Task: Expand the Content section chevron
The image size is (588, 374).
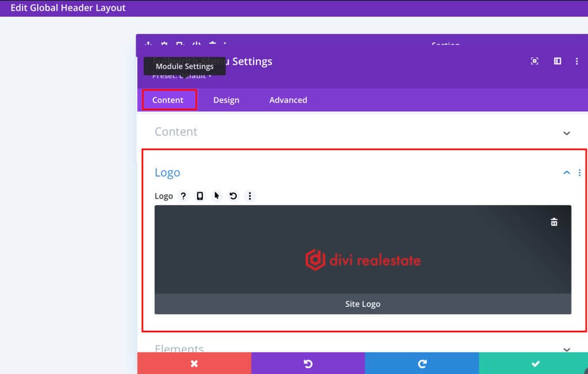Action: point(567,133)
